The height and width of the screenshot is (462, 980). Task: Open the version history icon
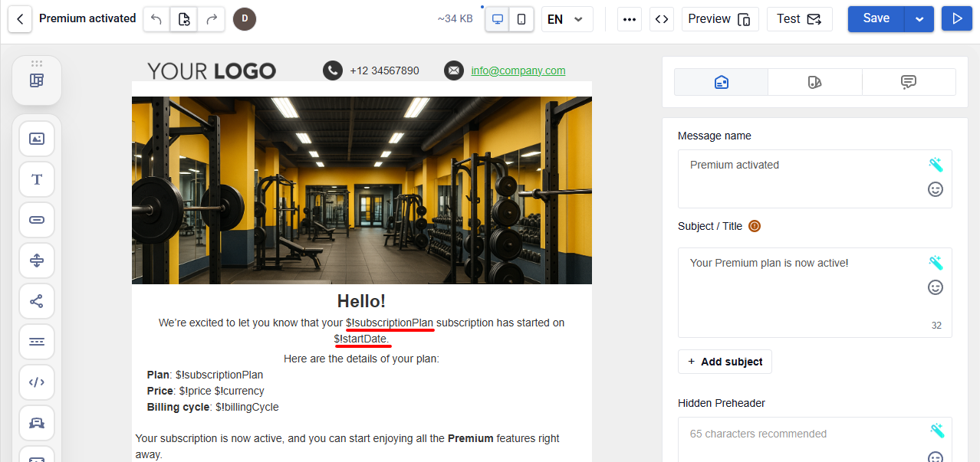tap(184, 19)
